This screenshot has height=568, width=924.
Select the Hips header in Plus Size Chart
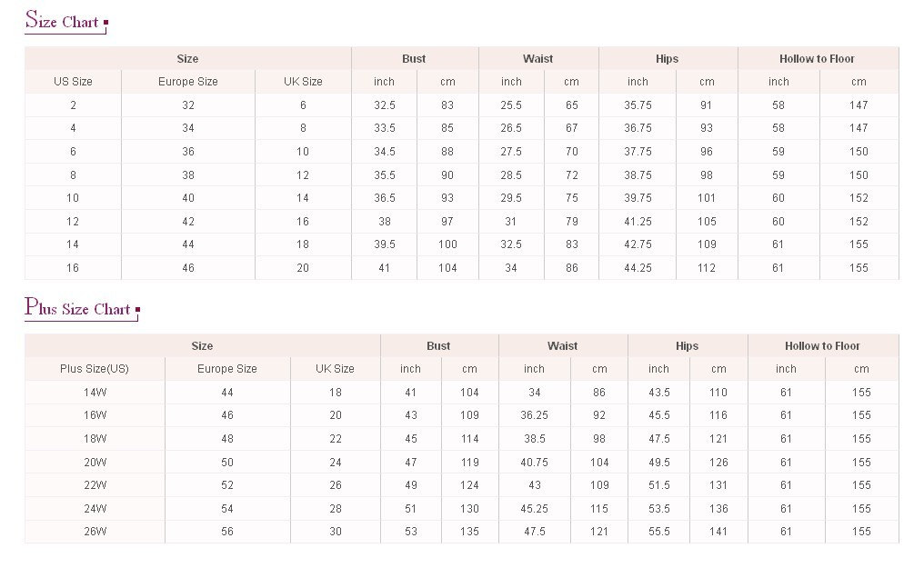pyautogui.click(x=688, y=346)
